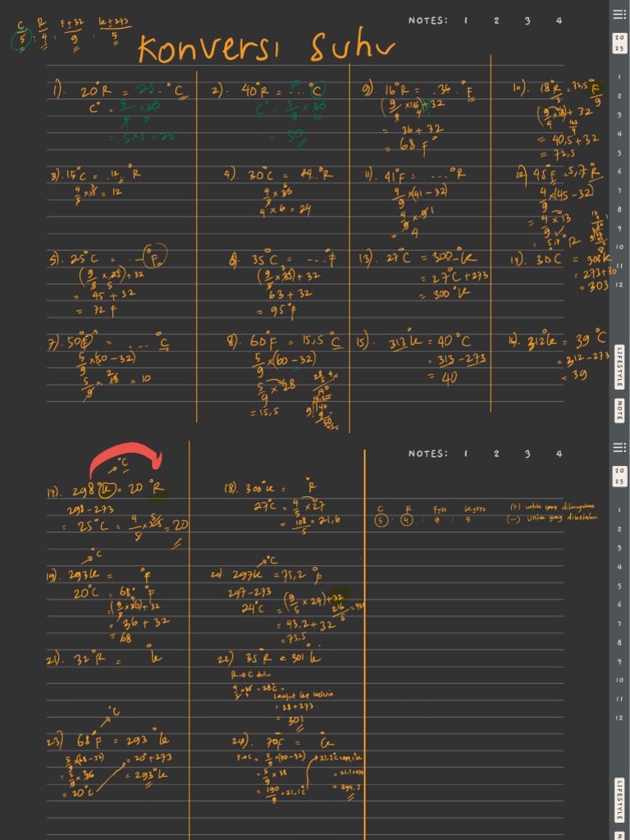This screenshot has height=840, width=630.
Task: Open the index menu icon on the lower page
Action: (619, 447)
